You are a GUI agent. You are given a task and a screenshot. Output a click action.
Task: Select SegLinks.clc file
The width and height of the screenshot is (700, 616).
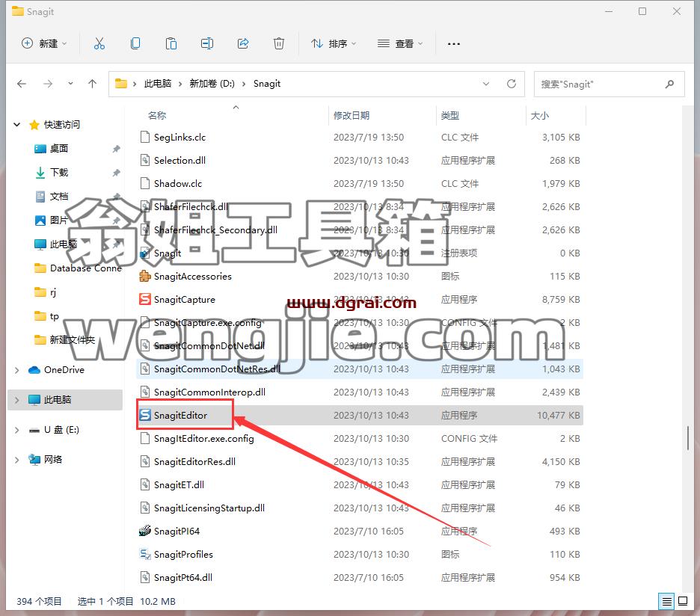click(360, 137)
